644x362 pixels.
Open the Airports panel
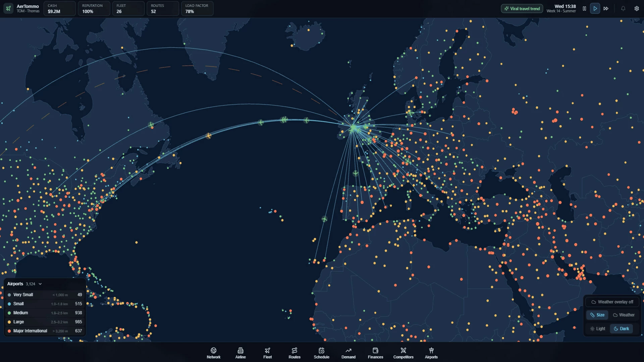click(x=431, y=353)
